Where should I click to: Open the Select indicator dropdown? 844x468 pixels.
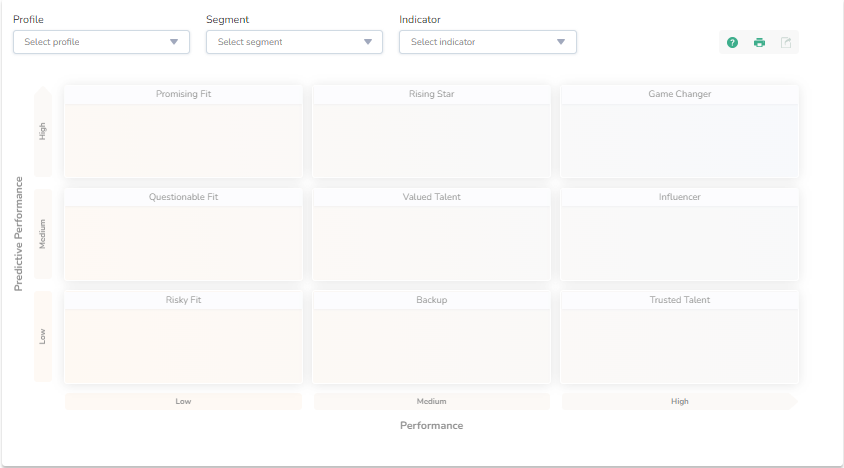[x=487, y=42]
